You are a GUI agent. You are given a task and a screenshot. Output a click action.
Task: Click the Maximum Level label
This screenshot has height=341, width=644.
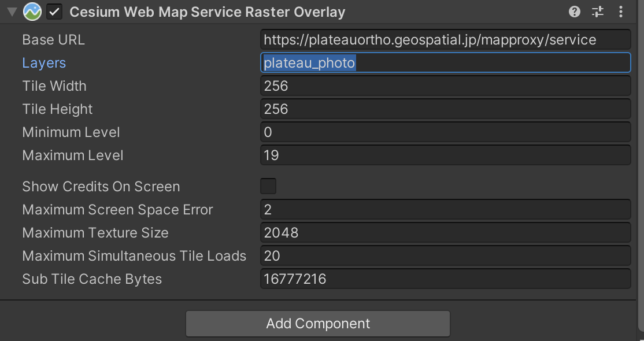(73, 155)
